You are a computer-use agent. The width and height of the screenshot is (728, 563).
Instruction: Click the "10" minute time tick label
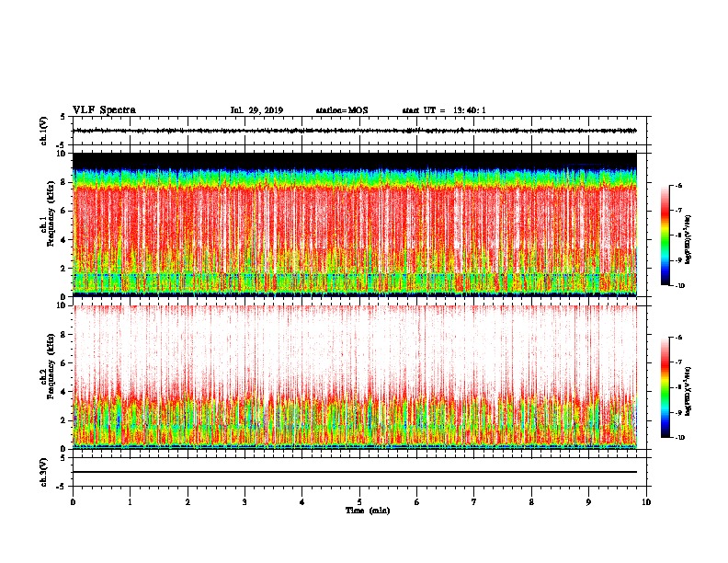click(646, 502)
